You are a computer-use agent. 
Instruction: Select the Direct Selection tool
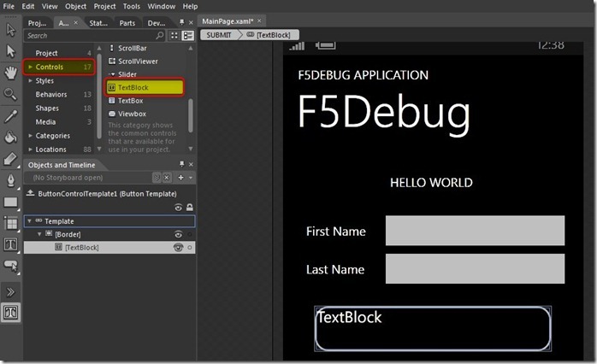point(10,51)
